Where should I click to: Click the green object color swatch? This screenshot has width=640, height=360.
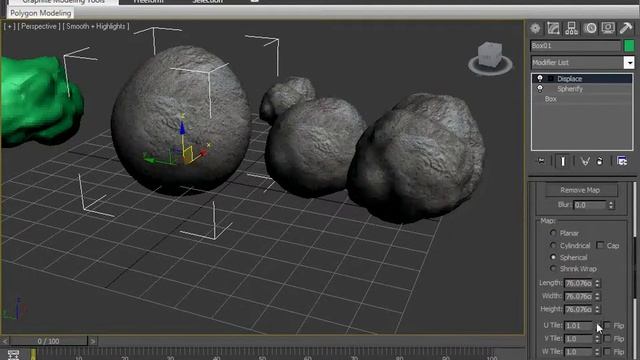629,45
